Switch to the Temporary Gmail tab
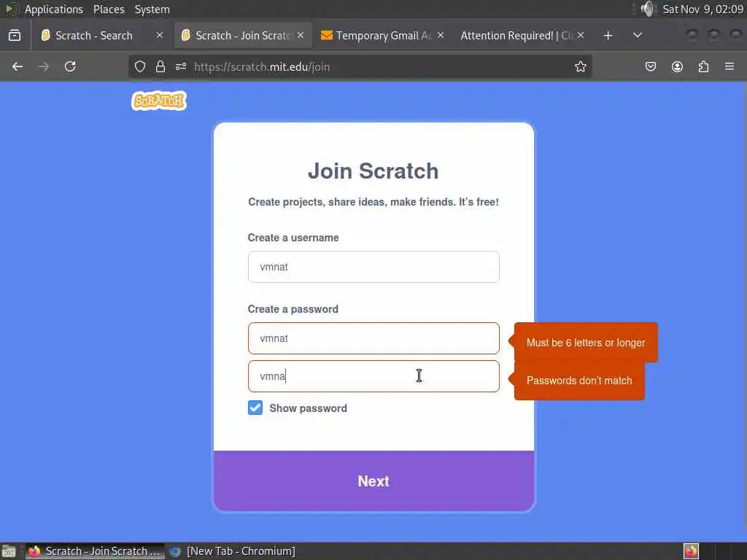 click(x=382, y=35)
